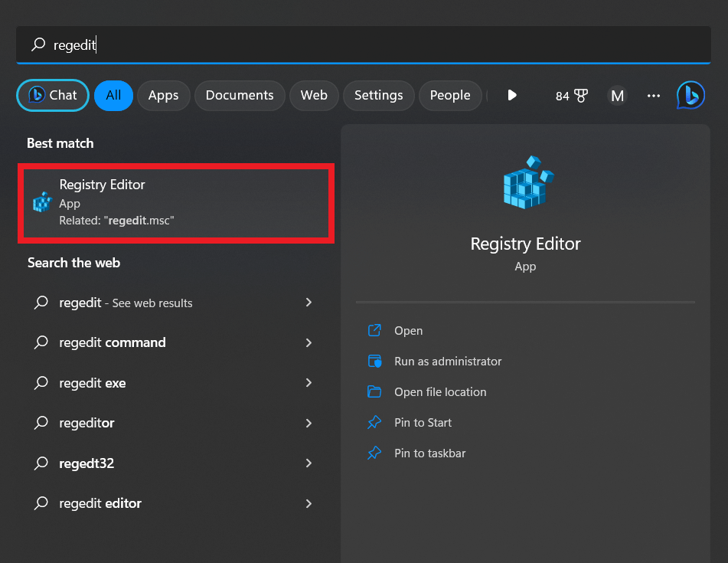Click search icon beside 'regedit - See web results'
Viewport: 728px width, 563px height.
[41, 303]
